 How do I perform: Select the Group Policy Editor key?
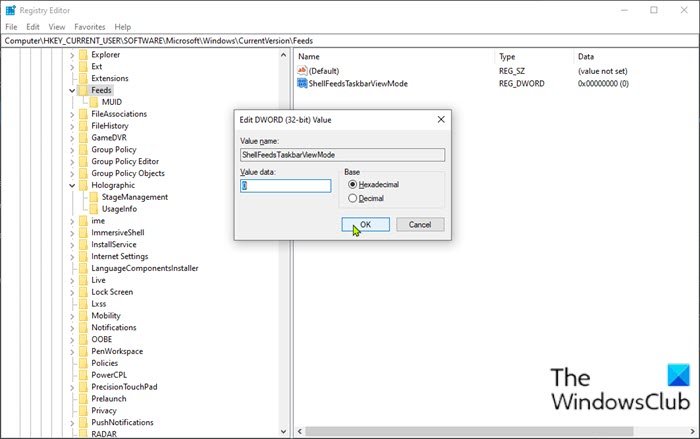125,161
